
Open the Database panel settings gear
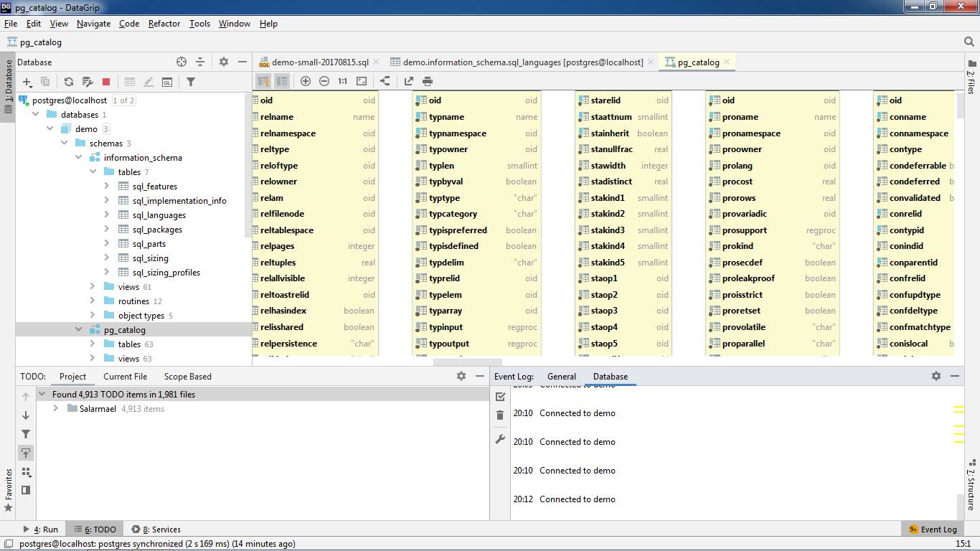224,62
